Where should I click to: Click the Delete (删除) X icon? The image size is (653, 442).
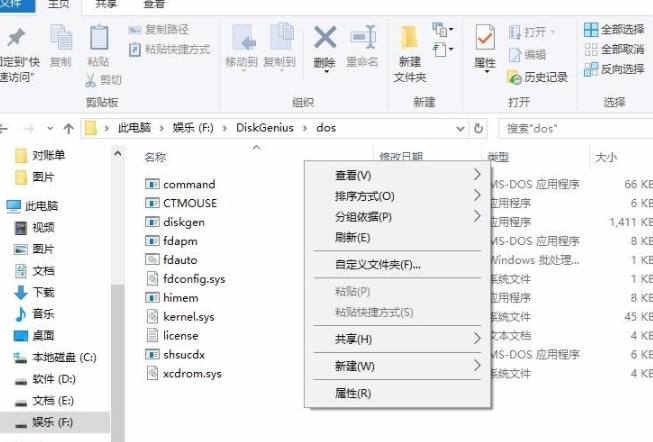tap(325, 37)
